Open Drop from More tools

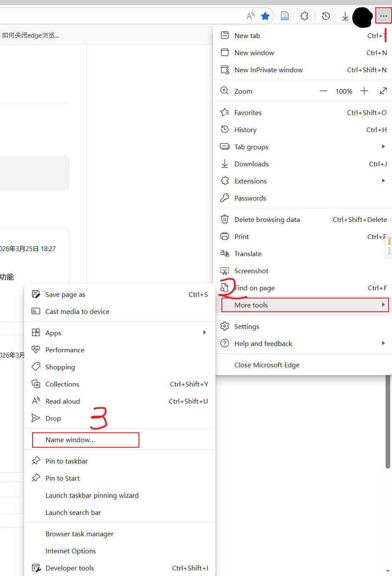[120, 418]
